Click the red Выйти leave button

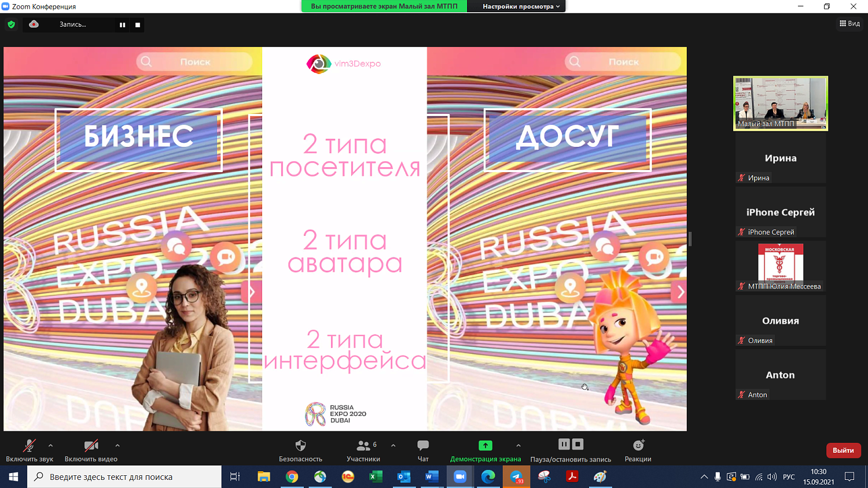(x=843, y=450)
